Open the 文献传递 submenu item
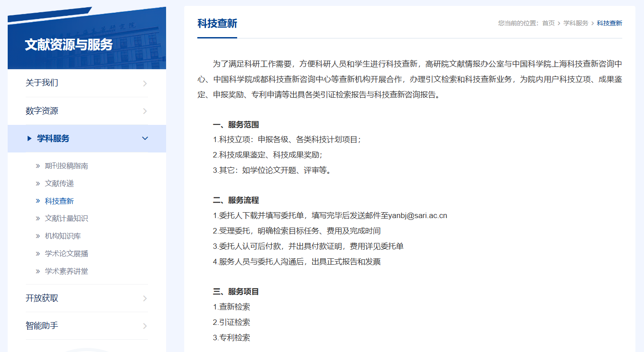 click(x=59, y=184)
